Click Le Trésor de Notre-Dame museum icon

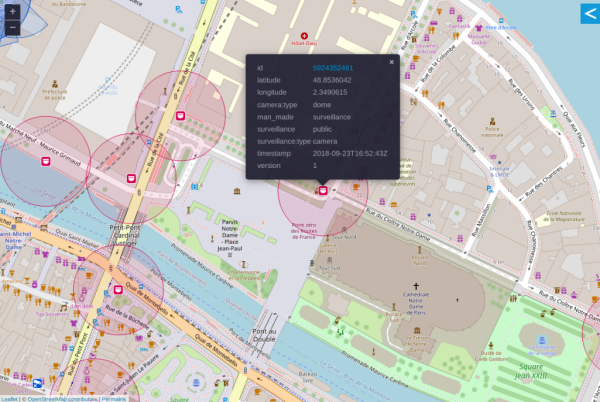click(x=417, y=330)
